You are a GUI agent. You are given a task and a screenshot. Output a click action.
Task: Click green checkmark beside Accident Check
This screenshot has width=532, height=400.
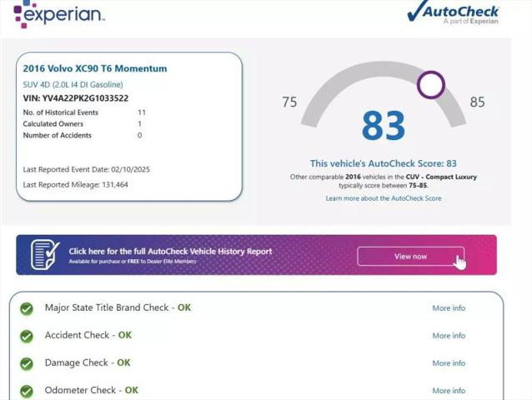(27, 337)
